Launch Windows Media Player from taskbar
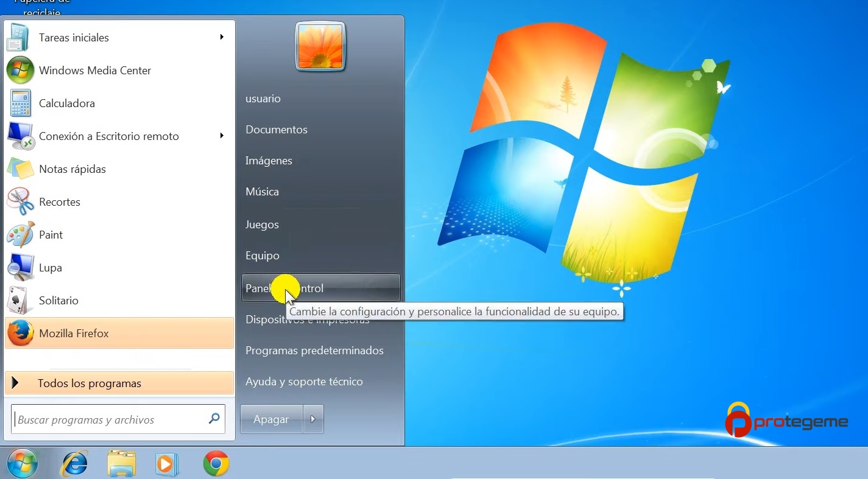This screenshot has width=868, height=479. [166, 464]
